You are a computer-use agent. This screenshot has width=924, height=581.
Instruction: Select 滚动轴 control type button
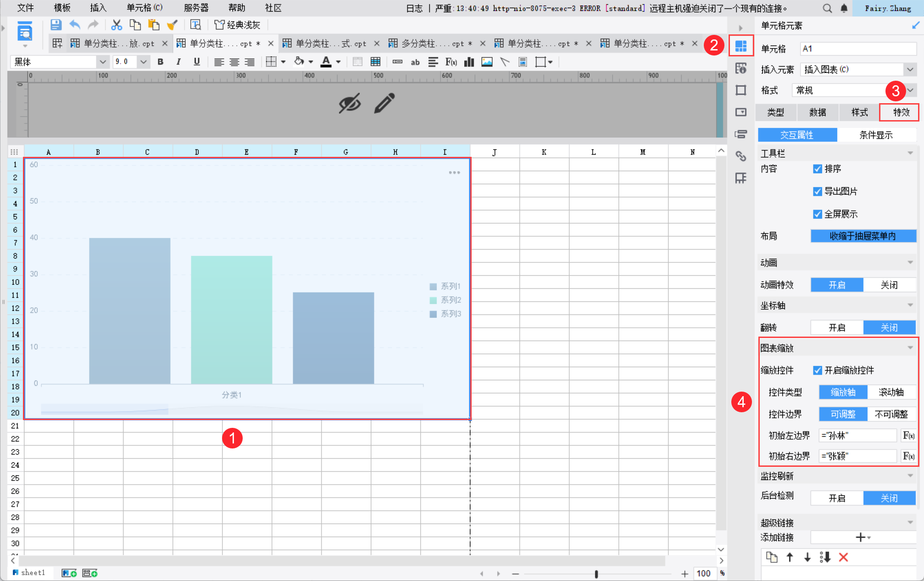tap(891, 392)
